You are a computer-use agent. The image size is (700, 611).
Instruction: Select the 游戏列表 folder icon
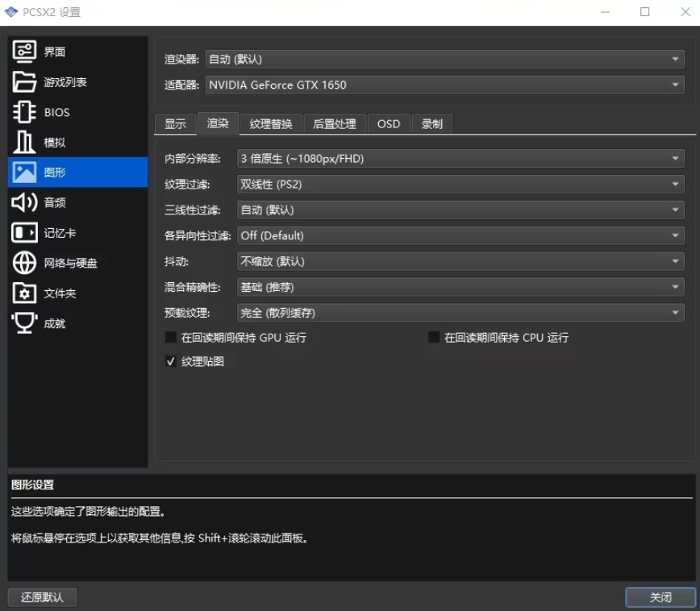click(x=24, y=82)
